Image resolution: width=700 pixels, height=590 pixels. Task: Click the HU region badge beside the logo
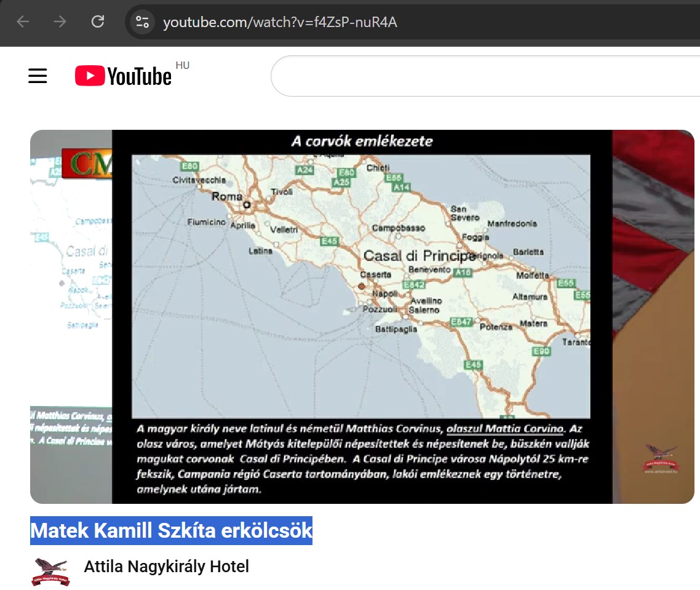pos(183,65)
